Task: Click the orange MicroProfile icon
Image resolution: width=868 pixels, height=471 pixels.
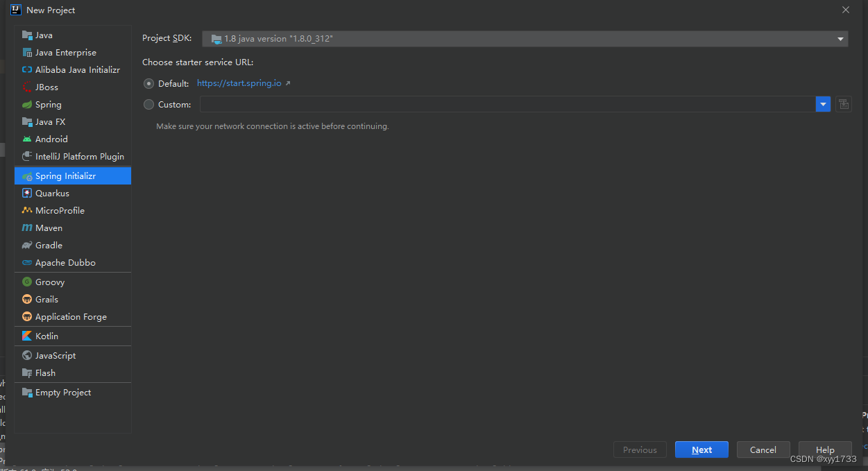Action: click(x=27, y=211)
